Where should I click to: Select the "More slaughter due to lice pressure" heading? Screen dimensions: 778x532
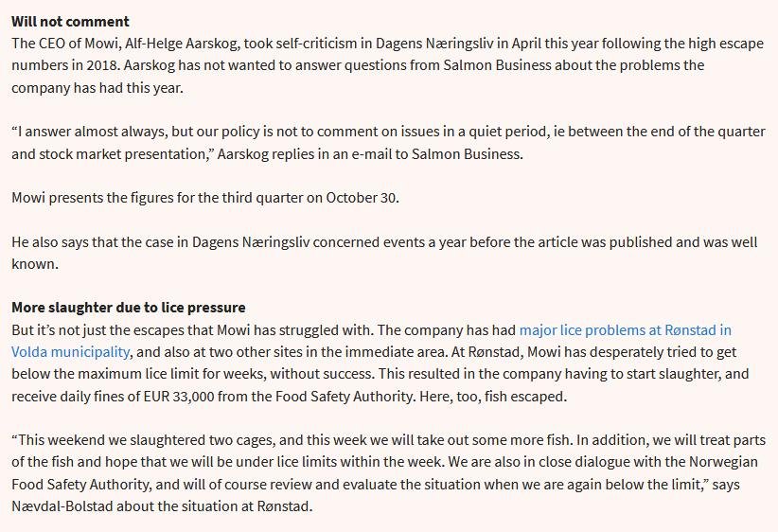pyautogui.click(x=128, y=308)
